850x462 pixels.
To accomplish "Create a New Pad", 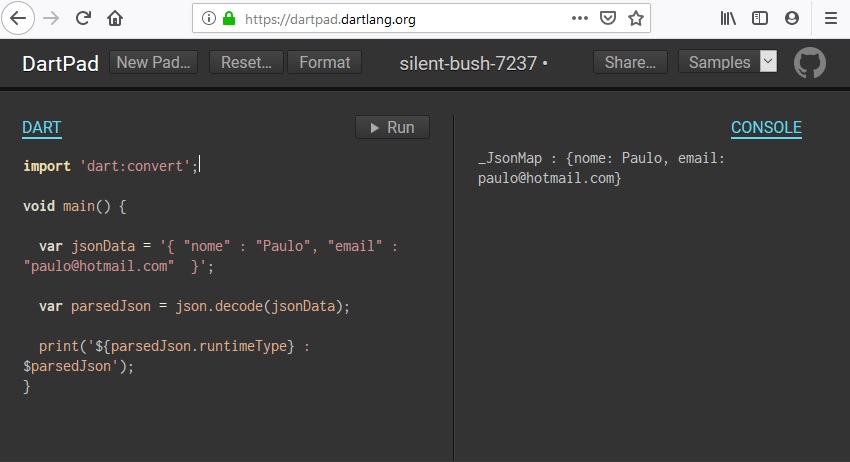I will 153,62.
